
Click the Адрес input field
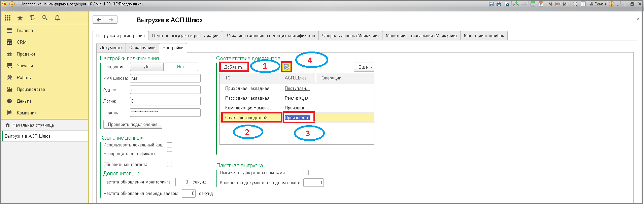pyautogui.click(x=165, y=90)
